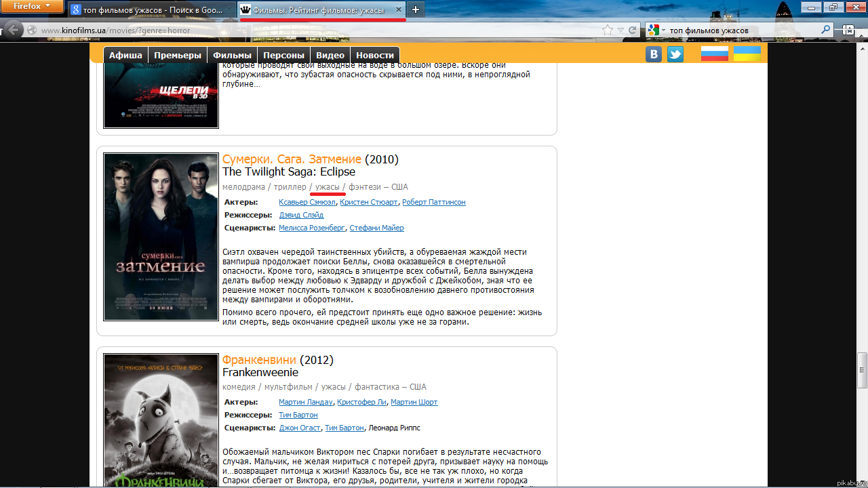
Task: Click the scrollbar down arrow
Action: point(862,481)
